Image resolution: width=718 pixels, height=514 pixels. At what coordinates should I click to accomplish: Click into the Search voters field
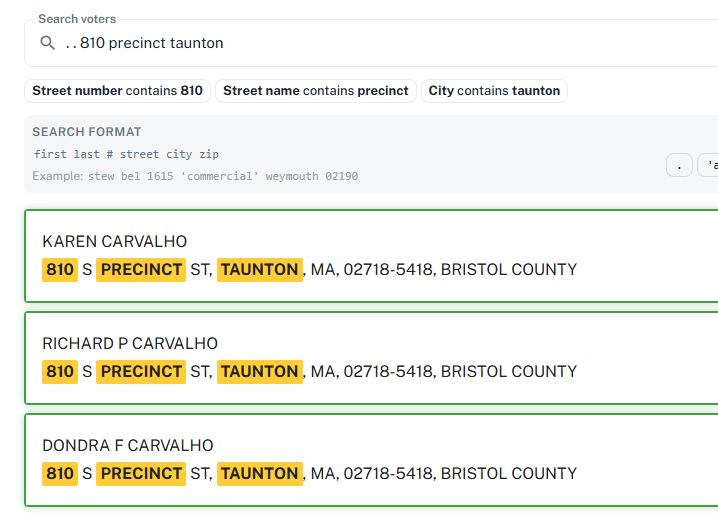click(x=380, y=43)
